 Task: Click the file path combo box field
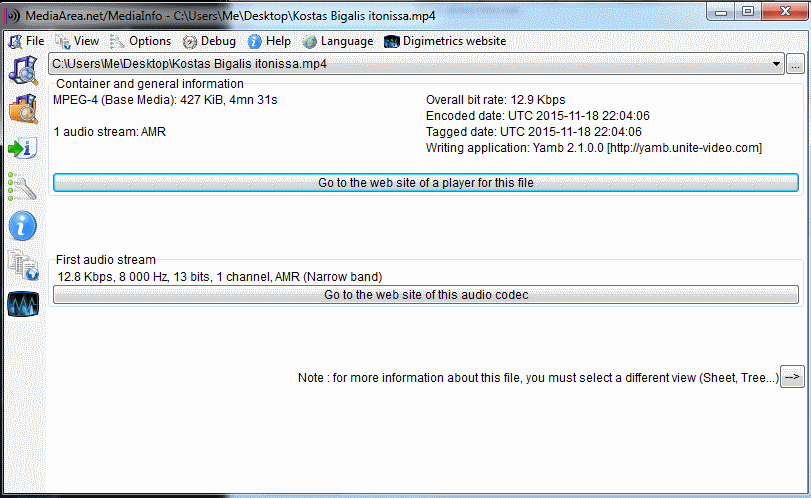416,64
